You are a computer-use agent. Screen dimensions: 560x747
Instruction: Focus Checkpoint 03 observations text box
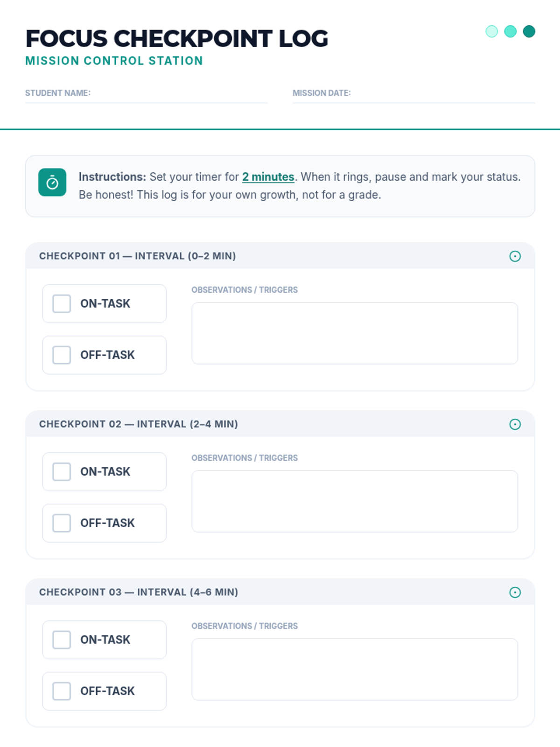pyautogui.click(x=355, y=669)
